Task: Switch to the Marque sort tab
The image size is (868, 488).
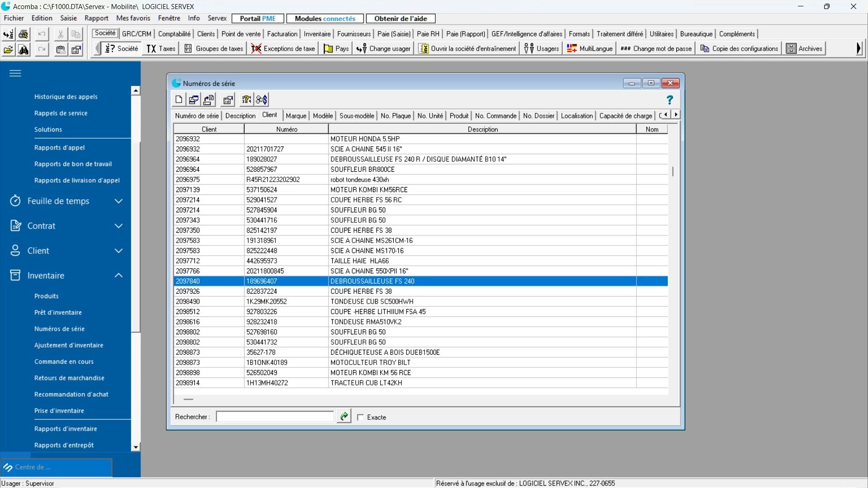Action: 296,116
